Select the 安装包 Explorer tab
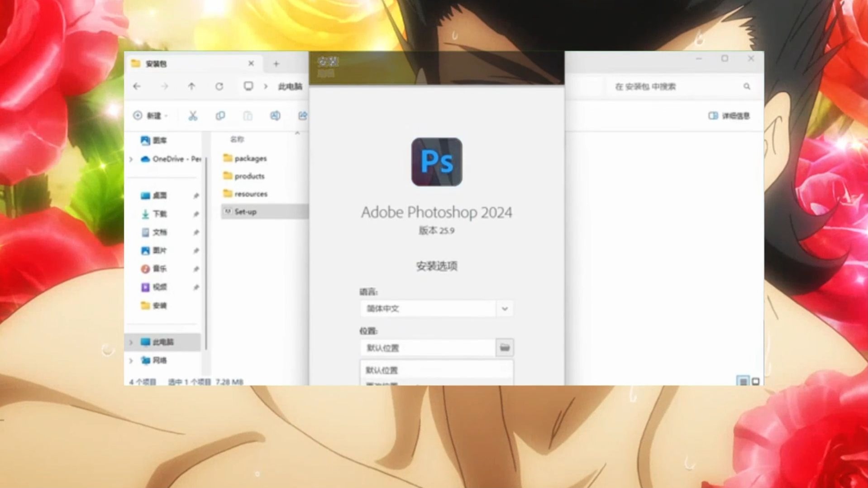 click(x=156, y=64)
